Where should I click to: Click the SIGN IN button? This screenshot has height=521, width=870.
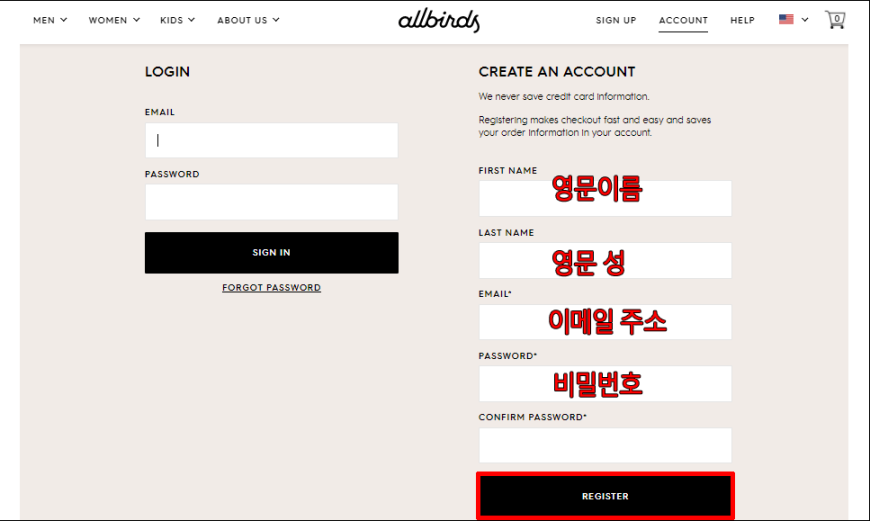tap(271, 252)
